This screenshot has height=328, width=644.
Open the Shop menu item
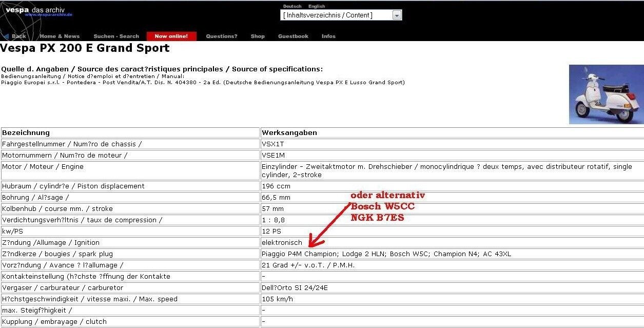click(x=258, y=36)
